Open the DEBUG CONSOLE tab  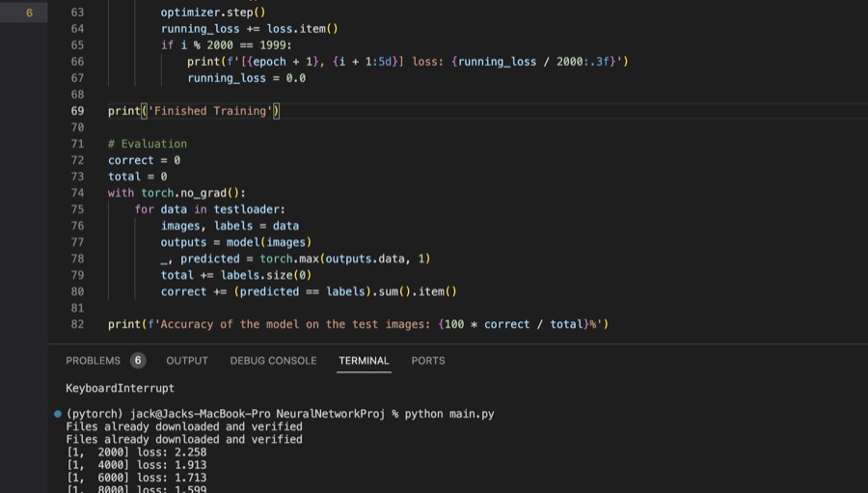274,361
